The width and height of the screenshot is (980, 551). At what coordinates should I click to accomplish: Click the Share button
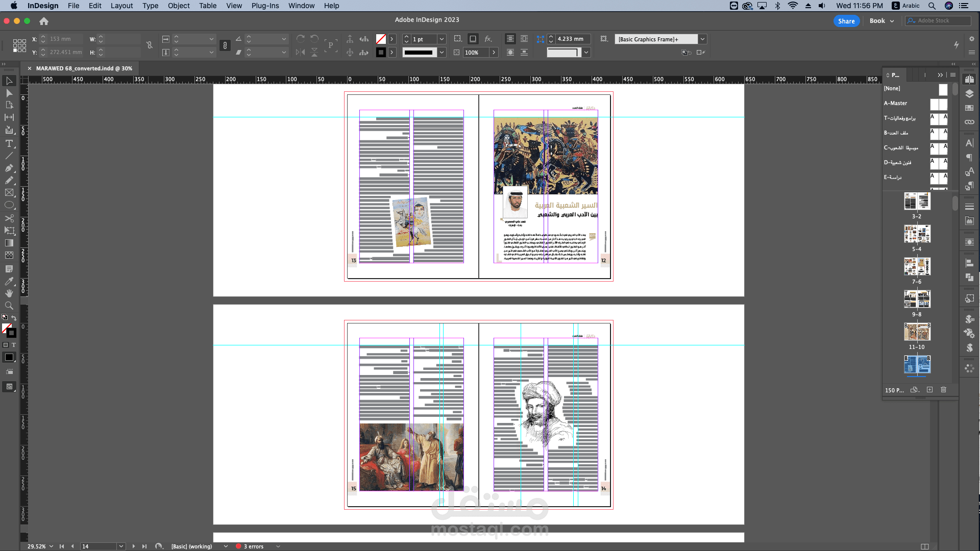pos(846,21)
